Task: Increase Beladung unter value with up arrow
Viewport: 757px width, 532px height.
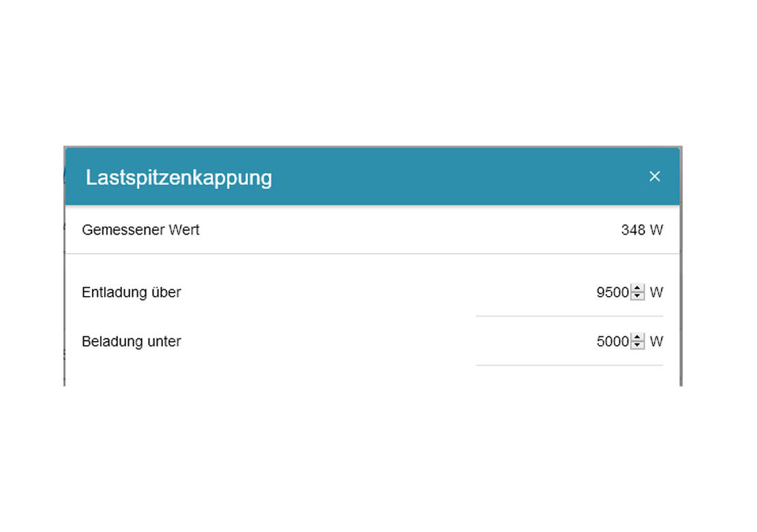Action: pyautogui.click(x=638, y=338)
